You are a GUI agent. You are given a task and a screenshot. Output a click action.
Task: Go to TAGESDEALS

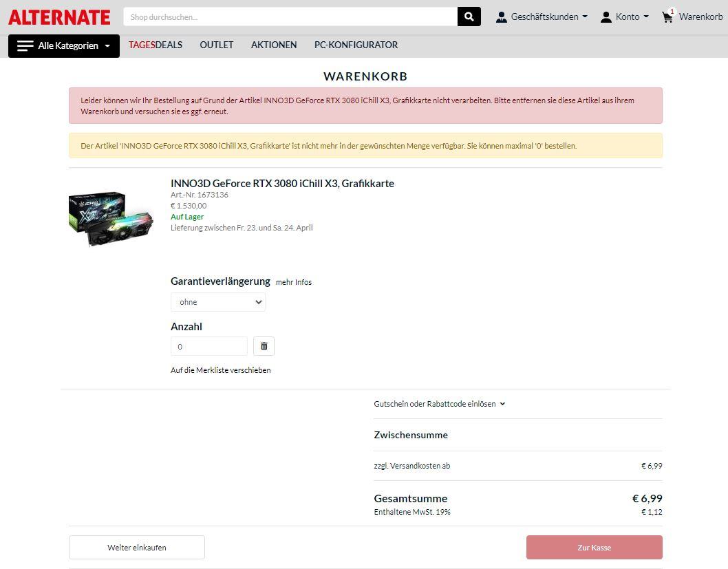[x=156, y=45]
